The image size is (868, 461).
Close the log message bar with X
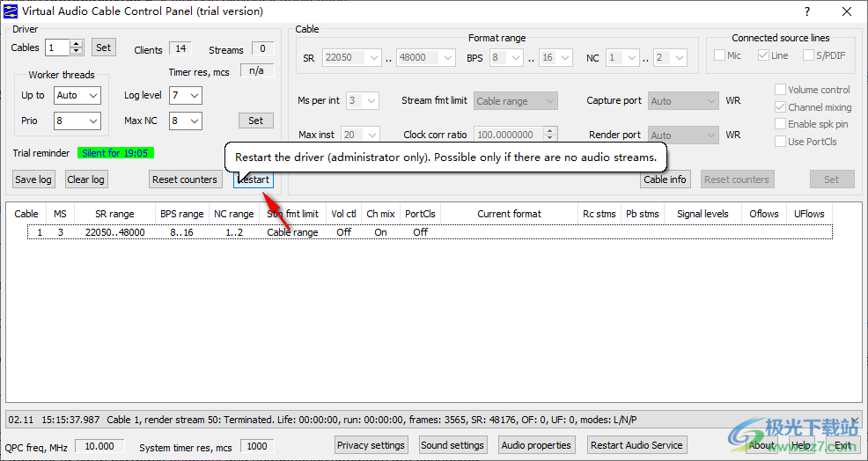pyautogui.click(x=854, y=421)
